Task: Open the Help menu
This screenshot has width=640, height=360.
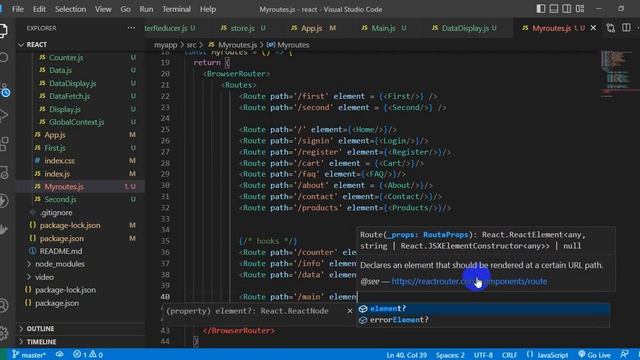Action: click(x=207, y=9)
